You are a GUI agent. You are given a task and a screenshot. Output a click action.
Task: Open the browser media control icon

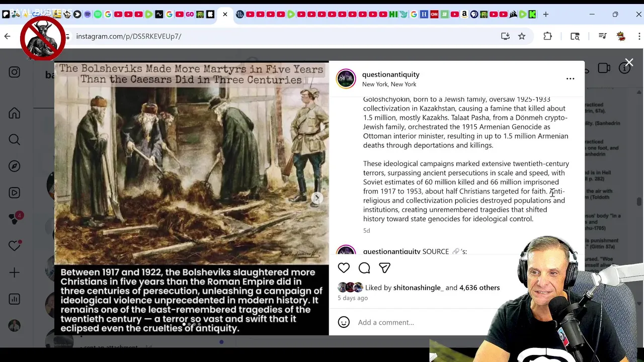point(602,36)
